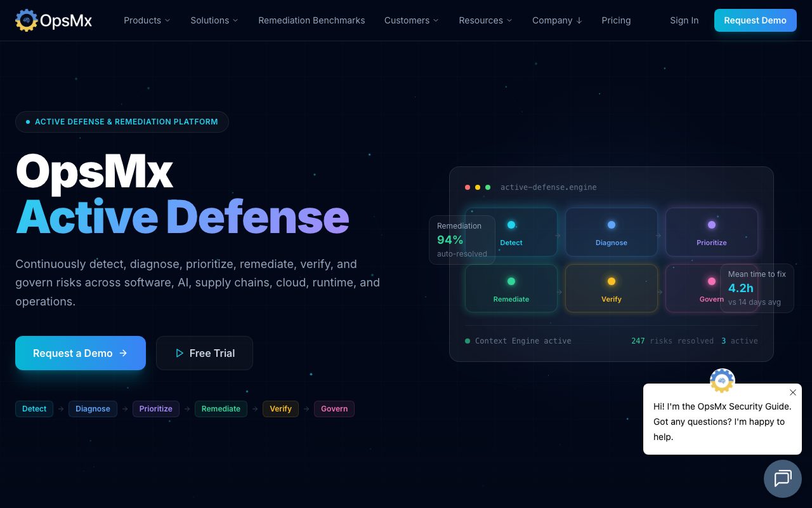Select the Verify pill under hero buttons

(x=280, y=409)
